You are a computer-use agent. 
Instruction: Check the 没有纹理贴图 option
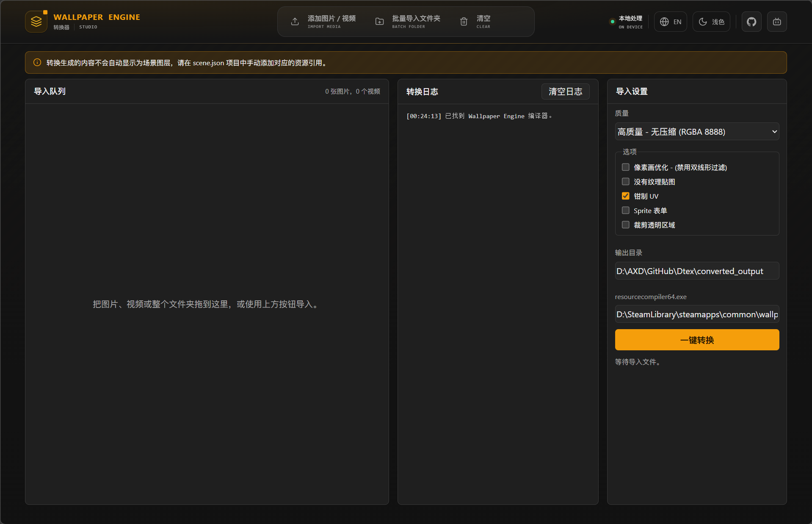(625, 181)
